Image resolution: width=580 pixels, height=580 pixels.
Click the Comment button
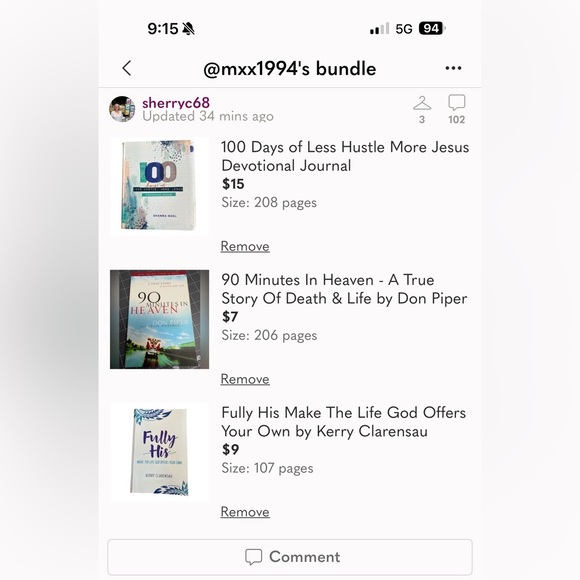pos(290,557)
